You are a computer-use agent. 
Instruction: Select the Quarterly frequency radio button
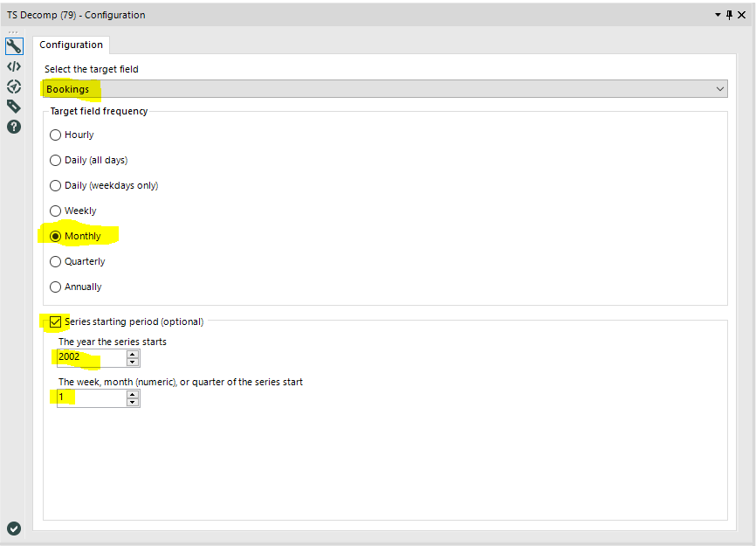[54, 260]
